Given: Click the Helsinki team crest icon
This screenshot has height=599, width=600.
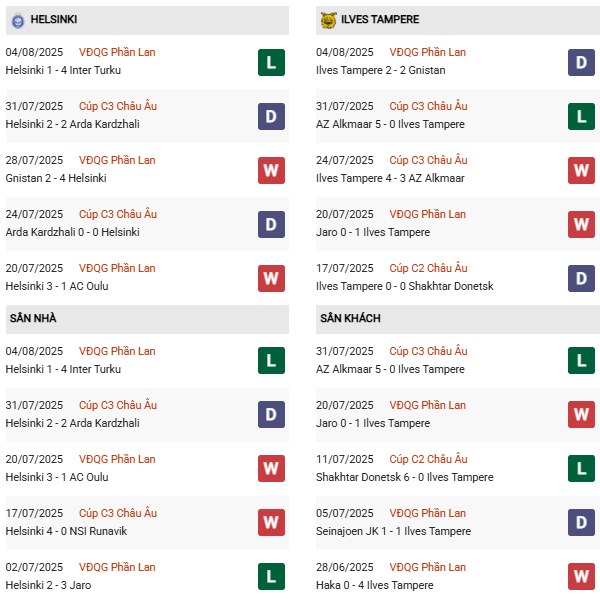Looking at the screenshot, I should pos(16,19).
